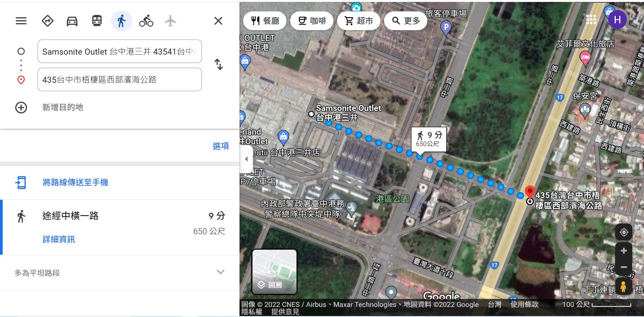
Task: Zoom in on the map
Action: [x=624, y=251]
